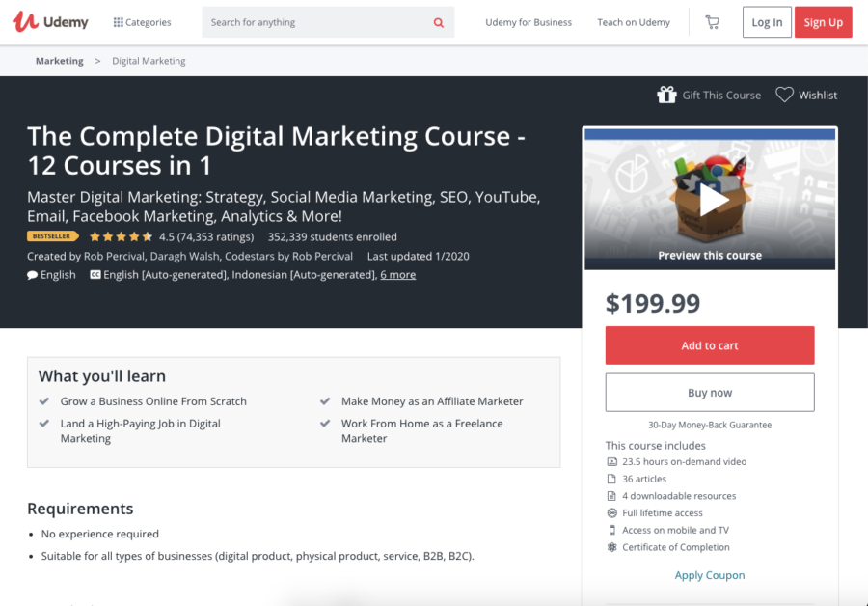The width and height of the screenshot is (868, 606).
Task: Click checkmark beside 'Land a High-Paying Job'
Action: 44,424
